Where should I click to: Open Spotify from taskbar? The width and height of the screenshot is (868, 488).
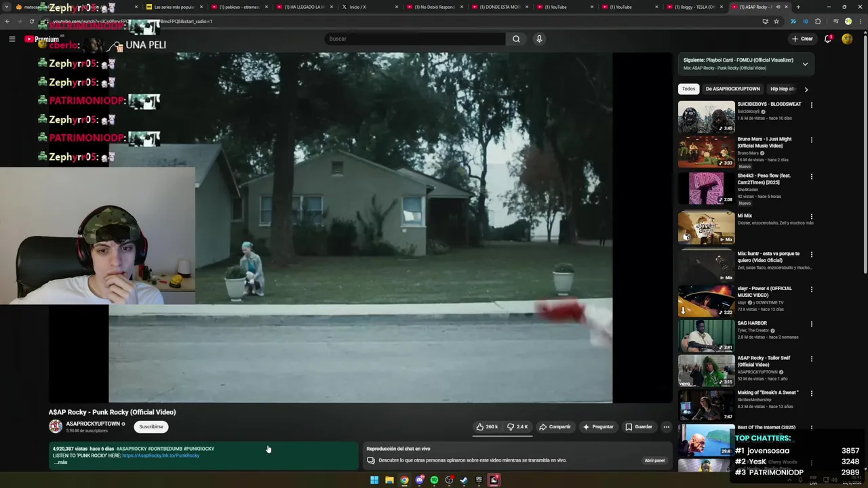434,480
